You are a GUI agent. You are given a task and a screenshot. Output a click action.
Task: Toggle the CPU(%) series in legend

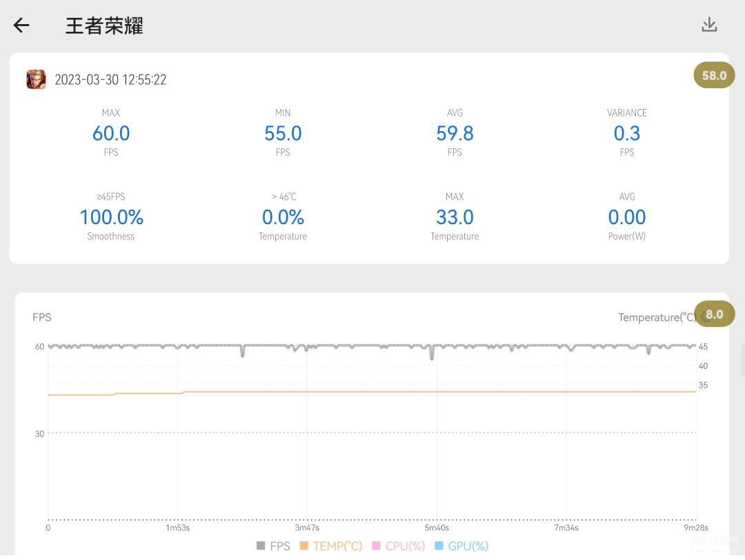(399, 546)
